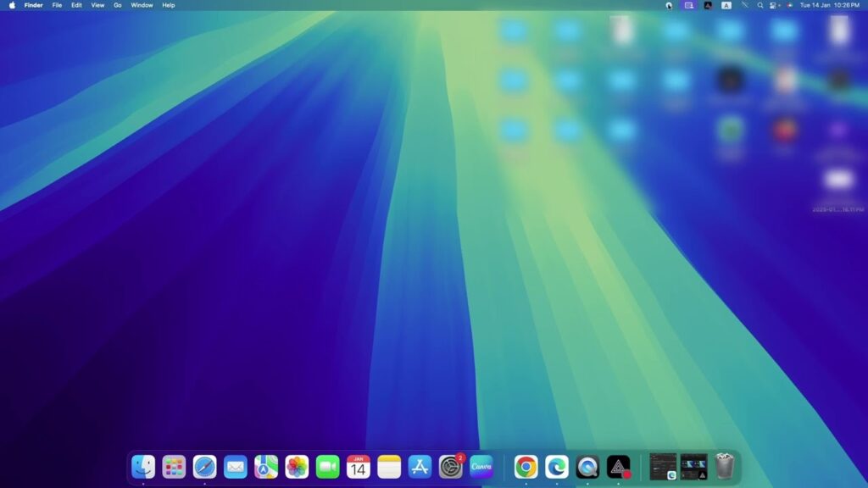Click the black triangle app with red dot
Image resolution: width=868 pixels, height=488 pixels.
618,467
